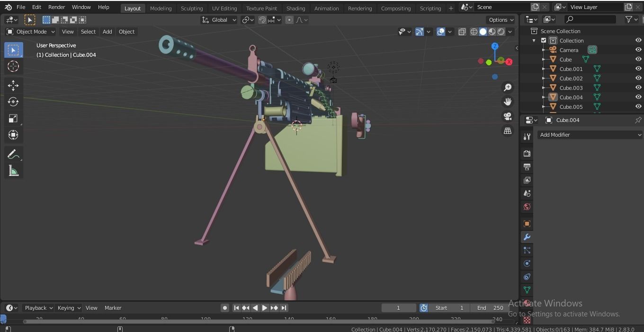Open the Active Tool properties tab
The height and width of the screenshot is (332, 644).
coord(527,137)
